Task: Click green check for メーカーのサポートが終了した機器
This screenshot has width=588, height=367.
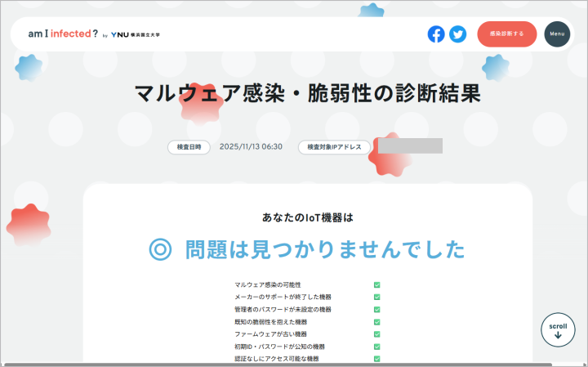Action: (377, 298)
